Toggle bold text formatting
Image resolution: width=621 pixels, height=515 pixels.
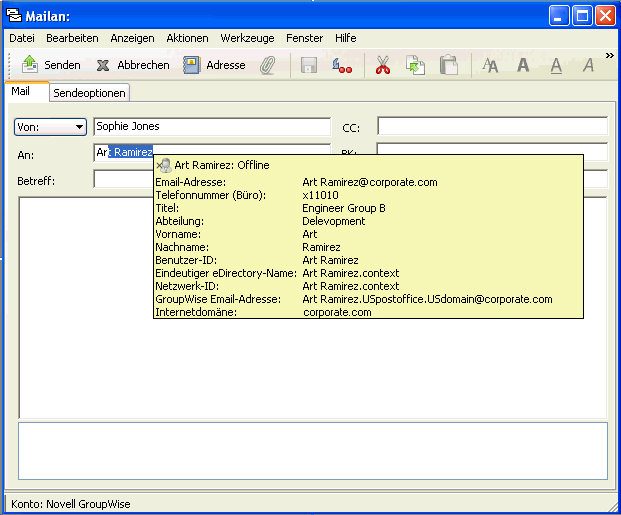pos(523,65)
